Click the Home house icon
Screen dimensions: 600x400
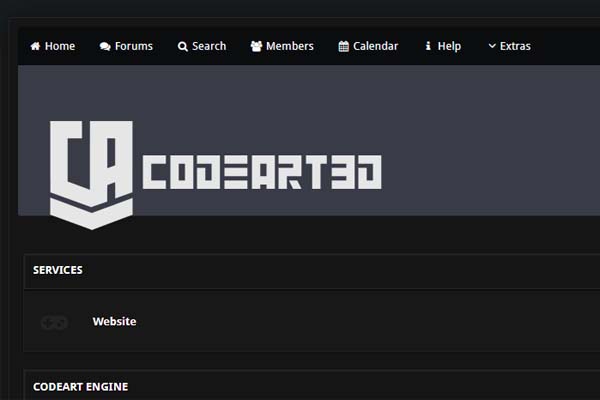click(x=35, y=46)
